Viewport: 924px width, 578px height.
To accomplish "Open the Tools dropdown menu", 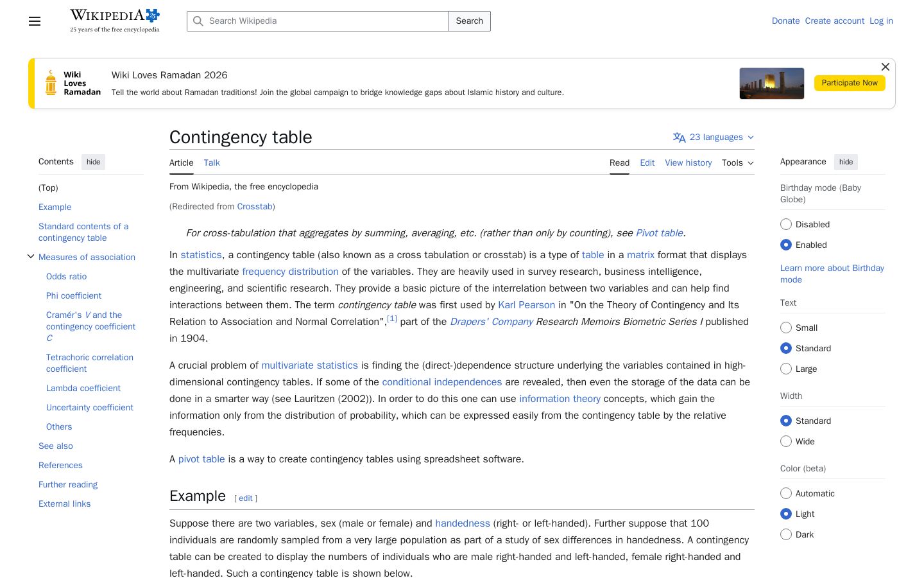I will click(738, 163).
